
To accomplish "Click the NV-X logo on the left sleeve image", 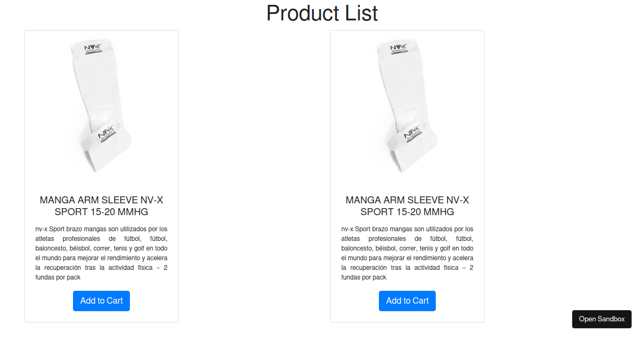I will pyautogui.click(x=91, y=47).
